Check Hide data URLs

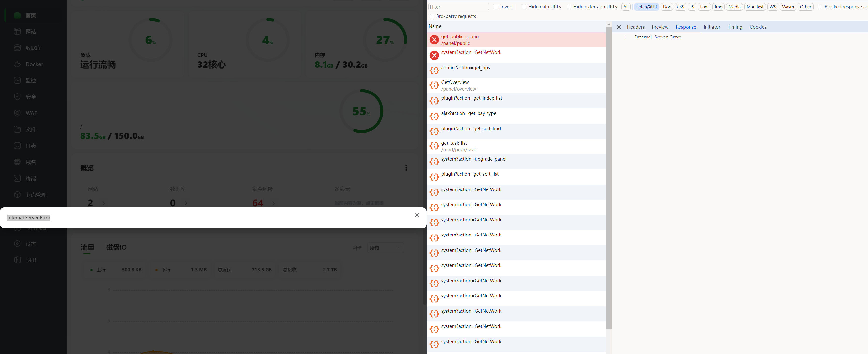click(524, 7)
